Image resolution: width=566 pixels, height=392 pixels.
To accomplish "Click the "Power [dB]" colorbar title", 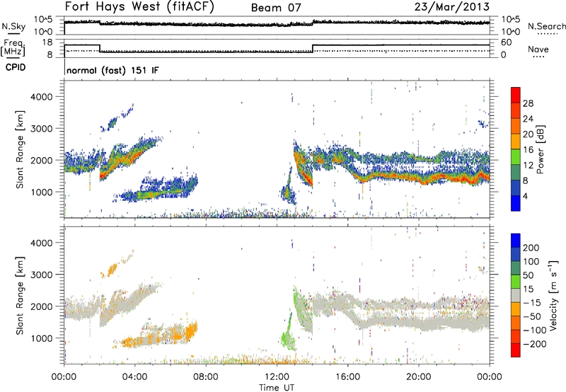I will [540, 149].
